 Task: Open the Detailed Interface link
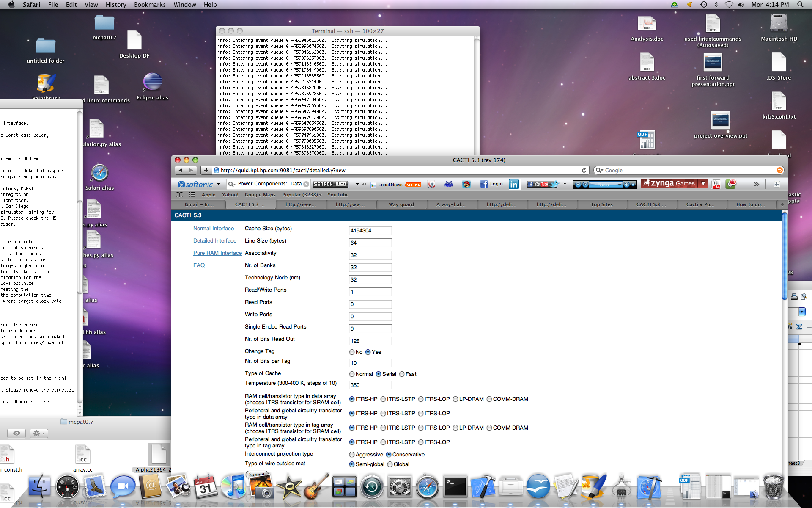click(x=215, y=240)
